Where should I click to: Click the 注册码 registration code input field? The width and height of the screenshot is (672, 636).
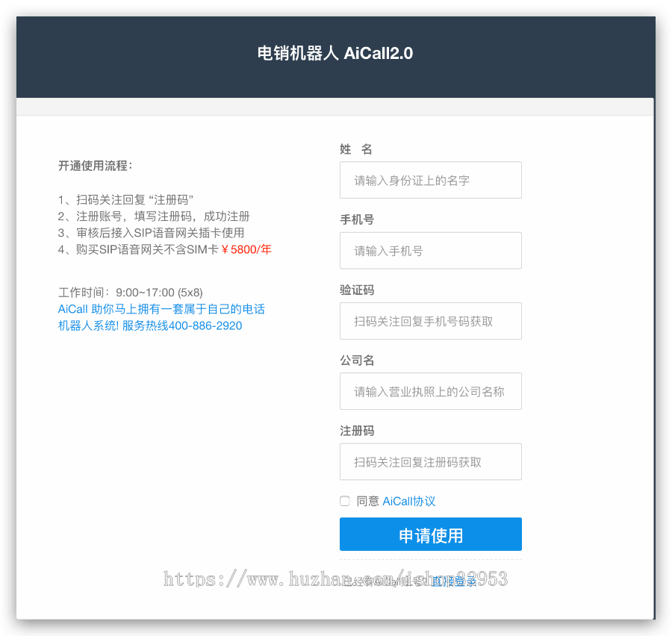[430, 461]
